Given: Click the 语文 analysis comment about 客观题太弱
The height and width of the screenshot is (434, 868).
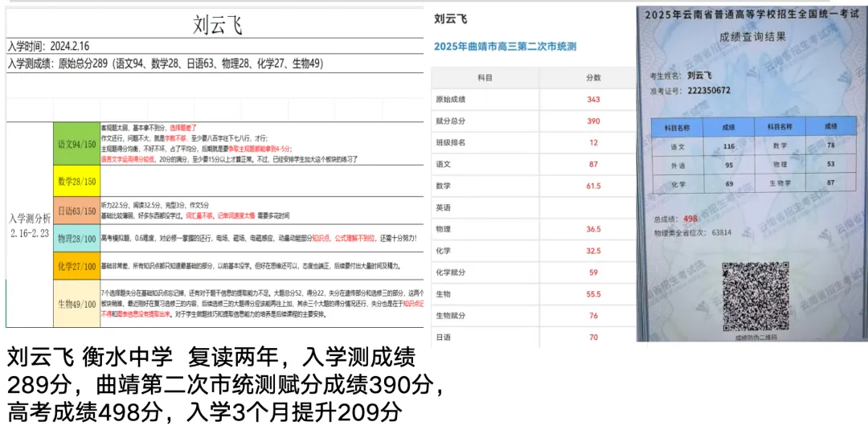Looking at the screenshot, I should [x=261, y=143].
